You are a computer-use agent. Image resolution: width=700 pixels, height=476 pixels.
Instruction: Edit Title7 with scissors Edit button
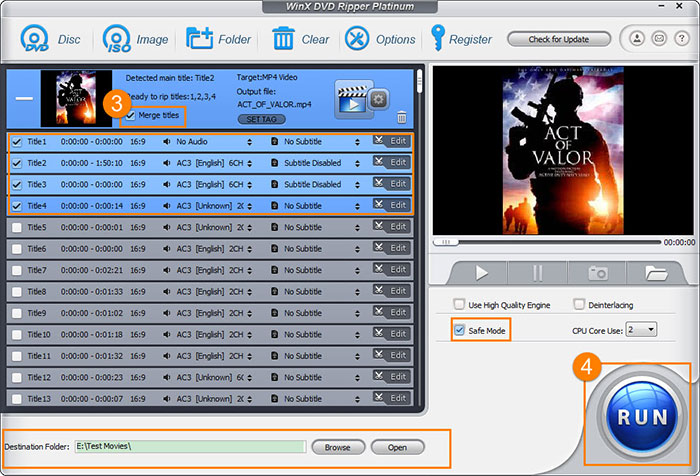(x=392, y=270)
